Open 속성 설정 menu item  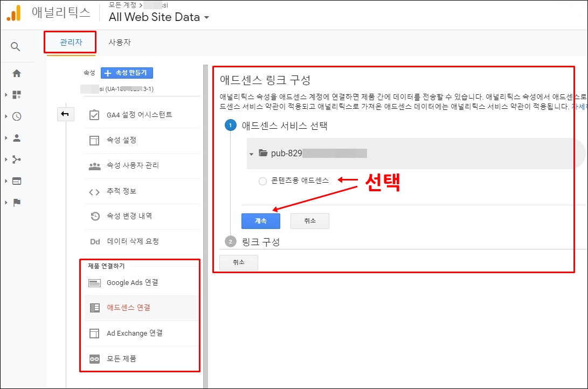(142, 140)
